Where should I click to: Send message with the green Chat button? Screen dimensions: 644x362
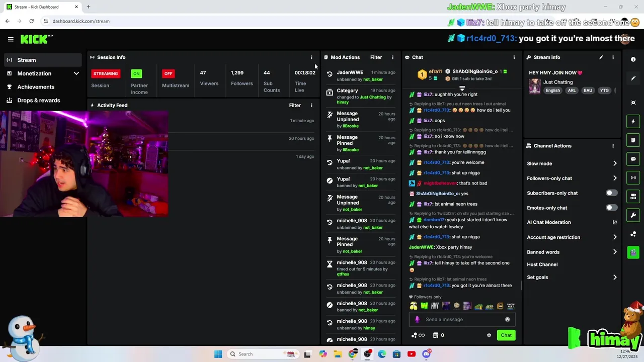click(x=506, y=335)
